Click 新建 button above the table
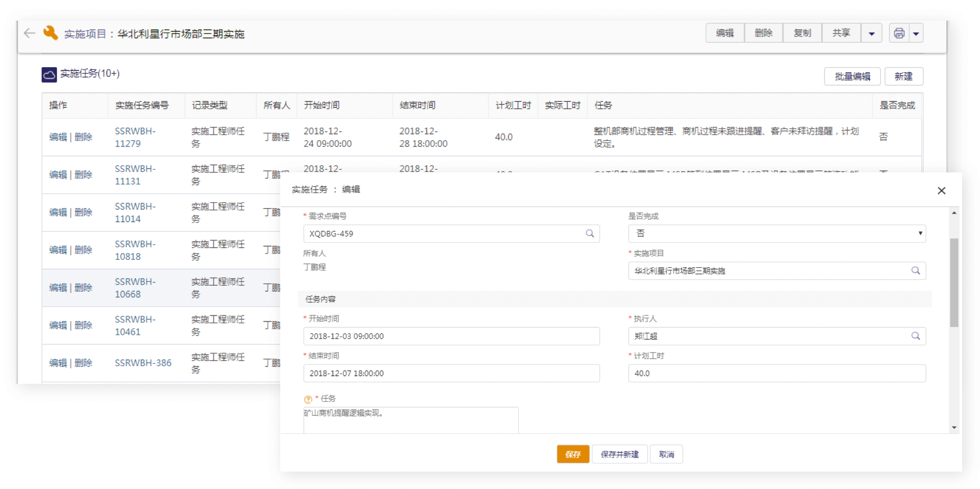Viewport: 980px width, 489px height. (904, 76)
